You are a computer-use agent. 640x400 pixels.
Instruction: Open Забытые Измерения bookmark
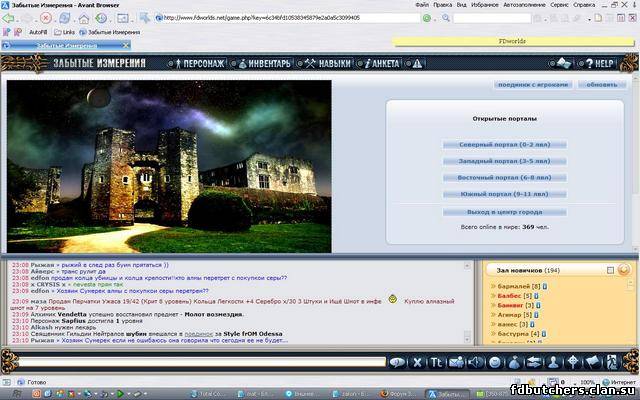coord(110,32)
